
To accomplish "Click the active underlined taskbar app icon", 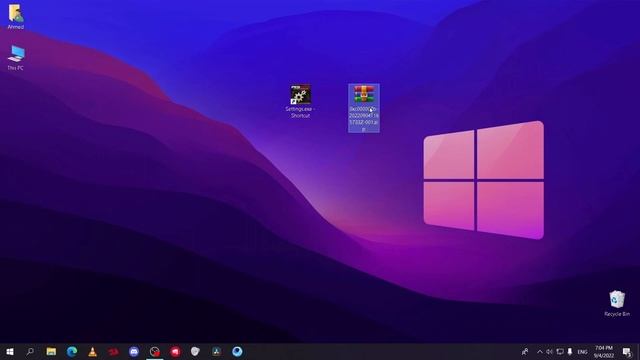I will [x=155, y=351].
